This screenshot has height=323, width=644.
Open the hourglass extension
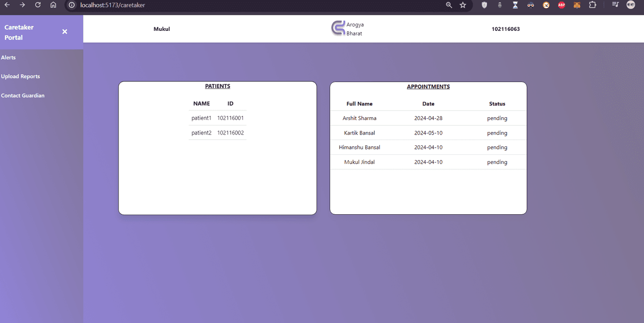coord(515,5)
